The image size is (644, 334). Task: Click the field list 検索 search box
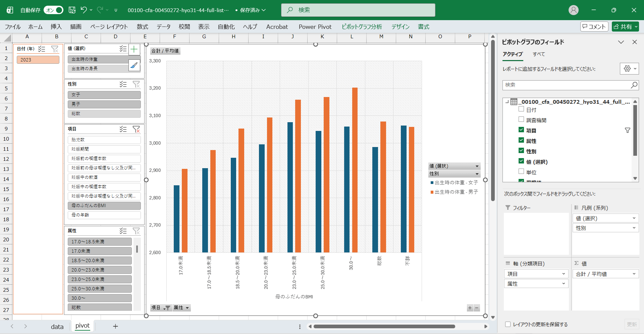(567, 85)
